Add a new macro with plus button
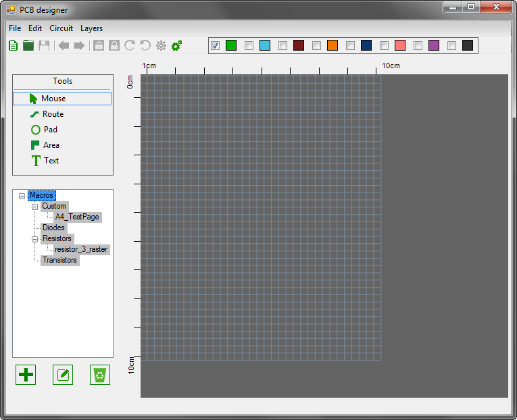Image resolution: width=517 pixels, height=420 pixels. click(x=26, y=375)
